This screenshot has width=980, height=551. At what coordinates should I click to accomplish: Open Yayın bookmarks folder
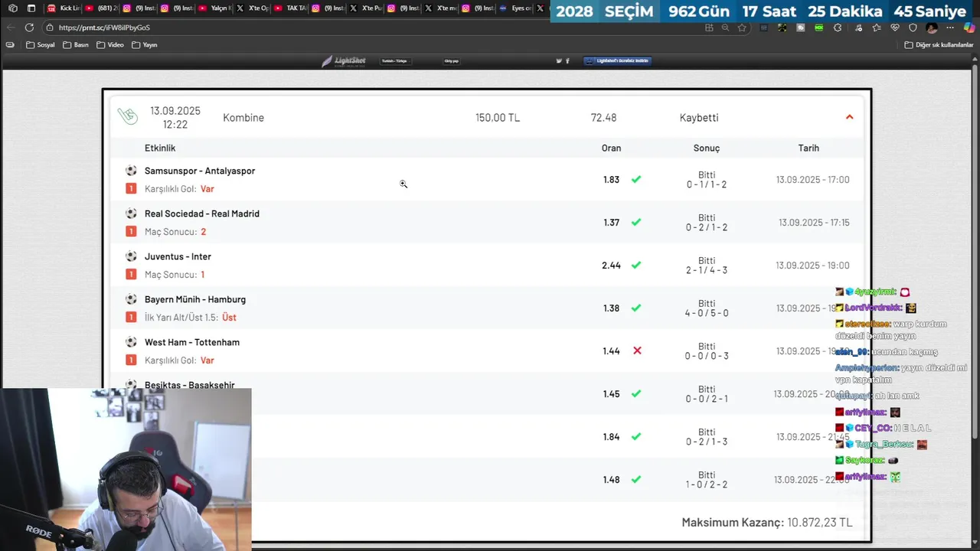point(145,44)
